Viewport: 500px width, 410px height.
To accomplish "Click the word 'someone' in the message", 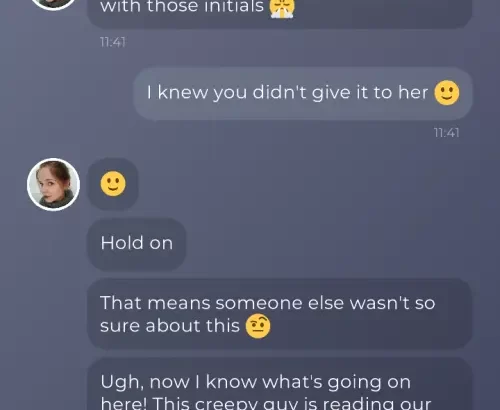I will [259, 303].
